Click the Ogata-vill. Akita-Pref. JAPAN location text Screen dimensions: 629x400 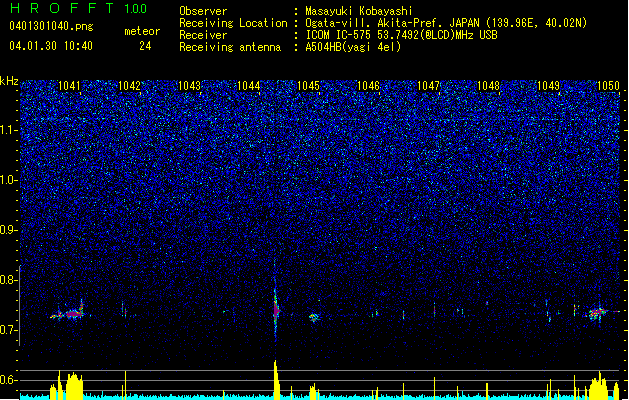coord(446,23)
